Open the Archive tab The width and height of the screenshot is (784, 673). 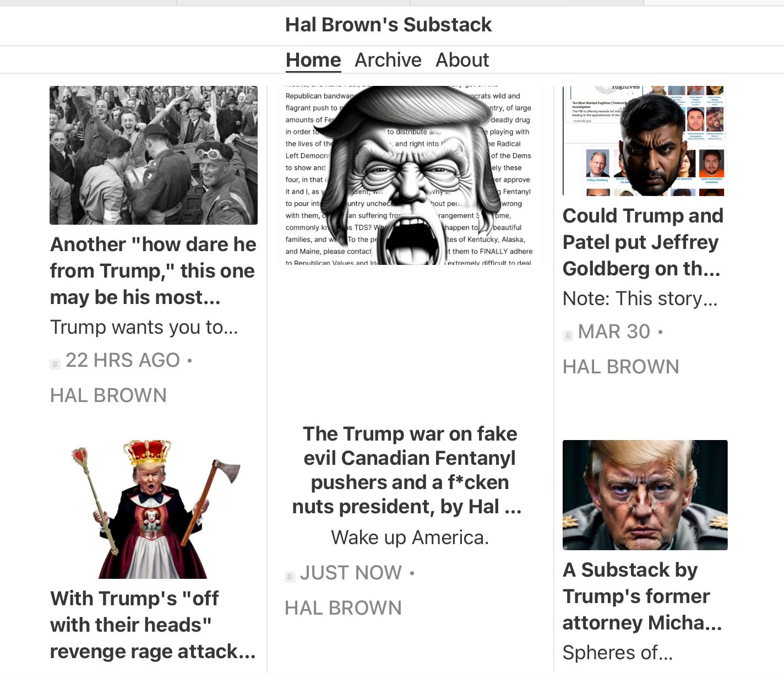tap(388, 59)
